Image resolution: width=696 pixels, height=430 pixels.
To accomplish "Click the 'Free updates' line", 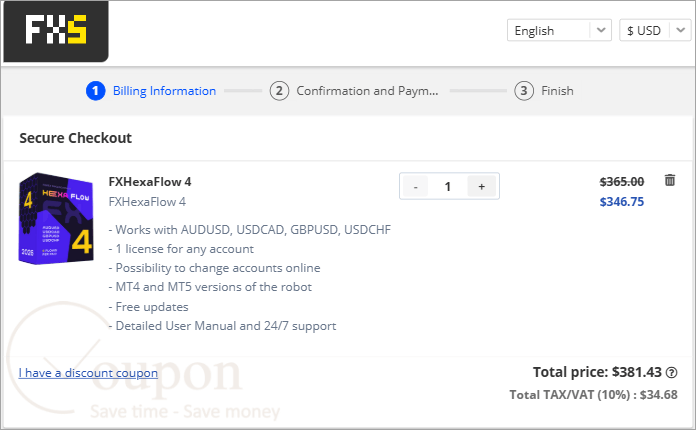I will 148,307.
